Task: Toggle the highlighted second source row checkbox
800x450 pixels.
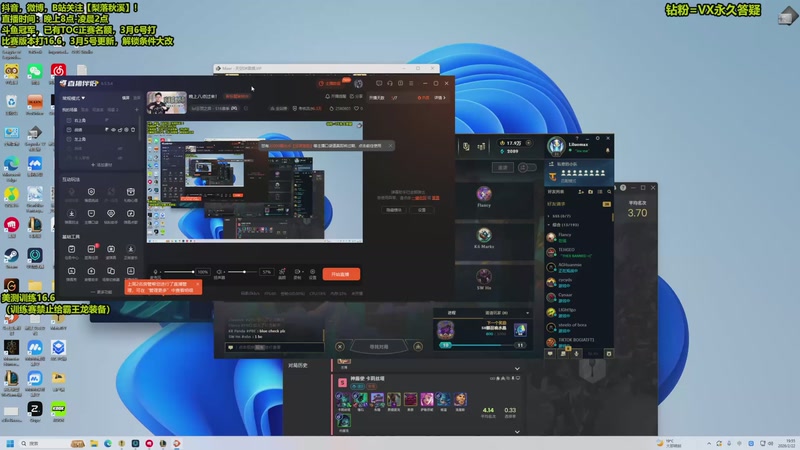Action: pos(69,130)
